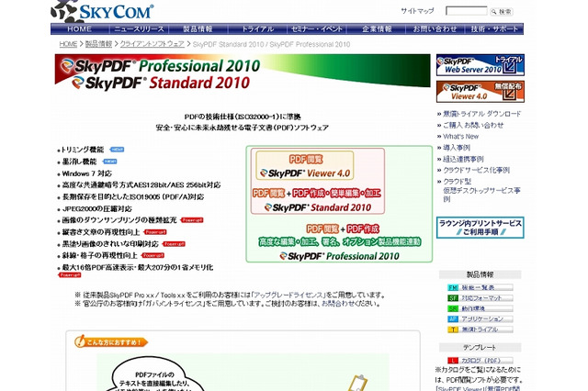Click the Power up badge beside 斜線・格子の再現性向上
The height and width of the screenshot is (391, 588).
coord(153,255)
